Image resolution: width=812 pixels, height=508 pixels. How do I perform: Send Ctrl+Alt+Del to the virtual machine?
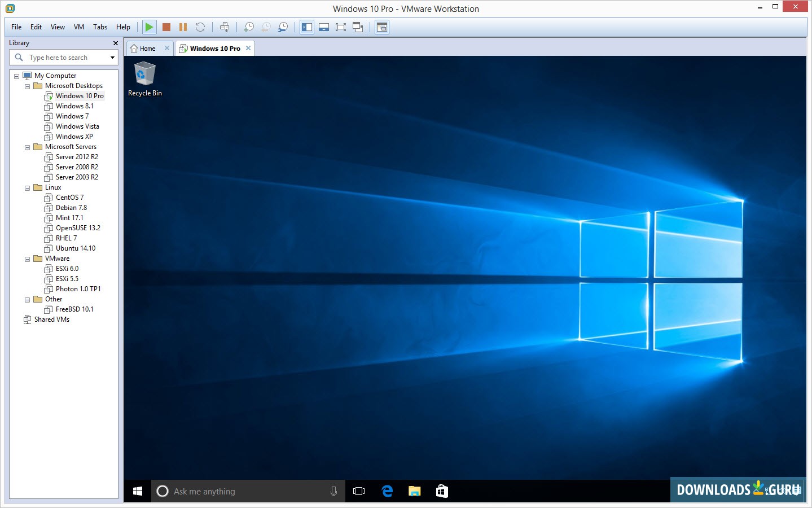225,27
